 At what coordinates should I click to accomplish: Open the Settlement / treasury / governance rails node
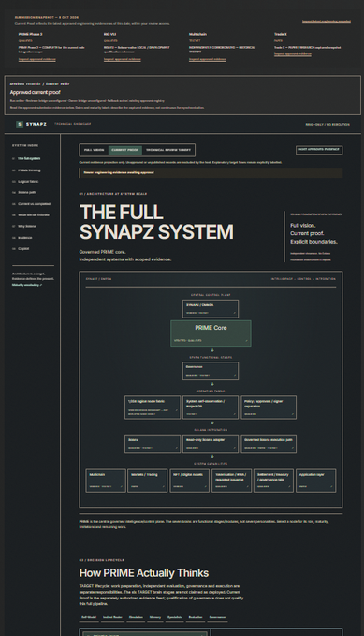(273, 481)
